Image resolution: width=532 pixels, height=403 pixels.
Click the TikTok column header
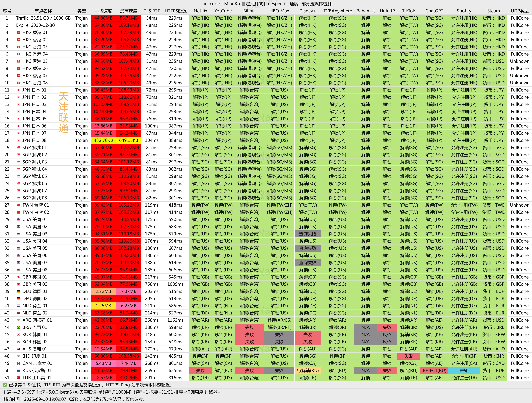click(408, 11)
